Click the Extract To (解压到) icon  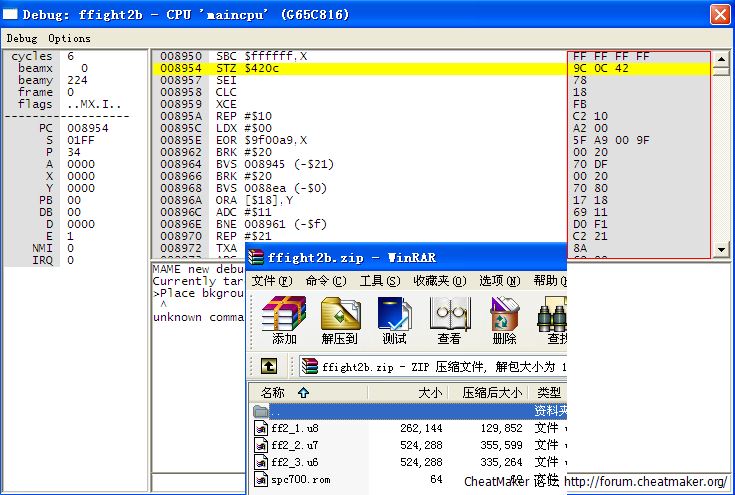click(x=340, y=314)
